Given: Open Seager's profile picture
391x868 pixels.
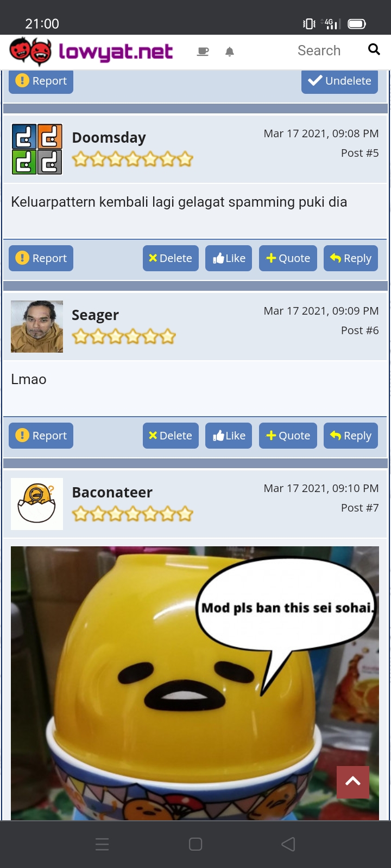Looking at the screenshot, I should (37, 327).
